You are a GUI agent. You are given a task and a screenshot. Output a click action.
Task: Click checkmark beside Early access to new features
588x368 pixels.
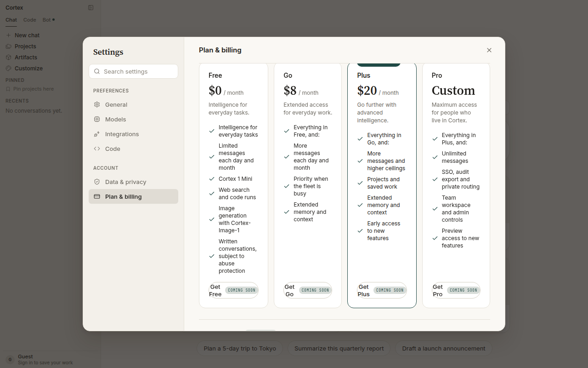point(360,231)
